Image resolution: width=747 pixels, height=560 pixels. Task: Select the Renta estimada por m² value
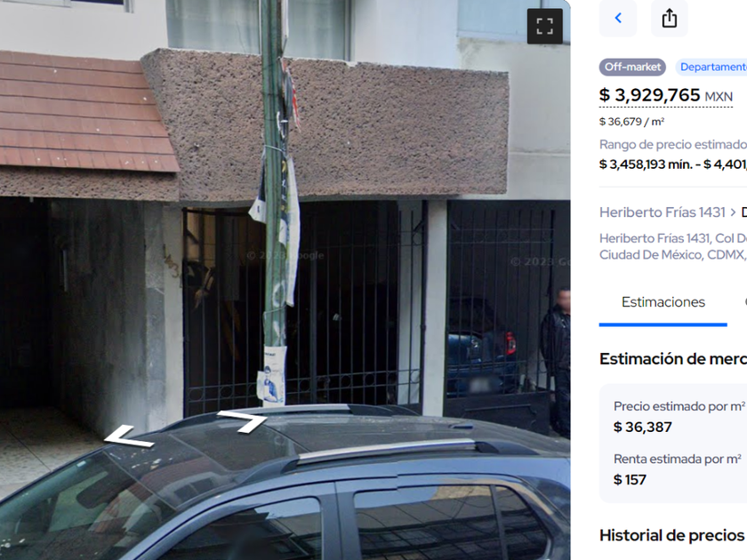click(630, 479)
